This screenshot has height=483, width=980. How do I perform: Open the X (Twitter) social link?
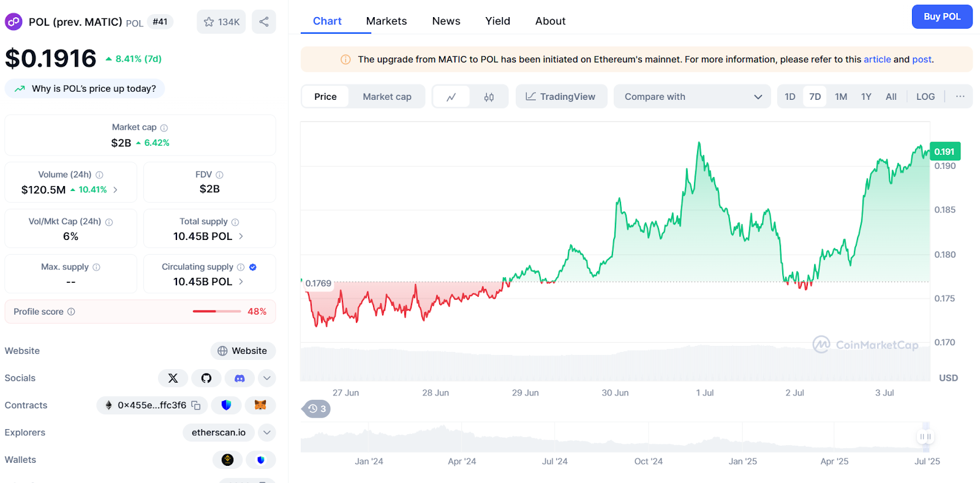(x=173, y=378)
